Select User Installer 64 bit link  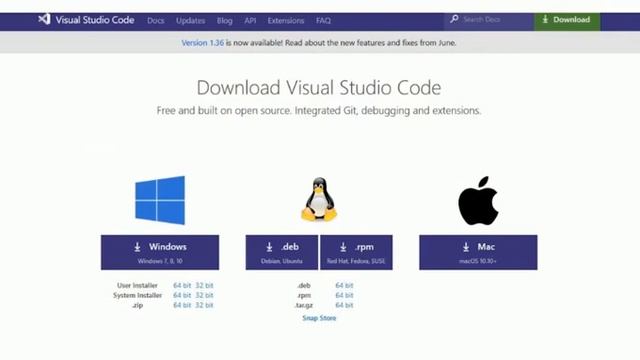(182, 285)
